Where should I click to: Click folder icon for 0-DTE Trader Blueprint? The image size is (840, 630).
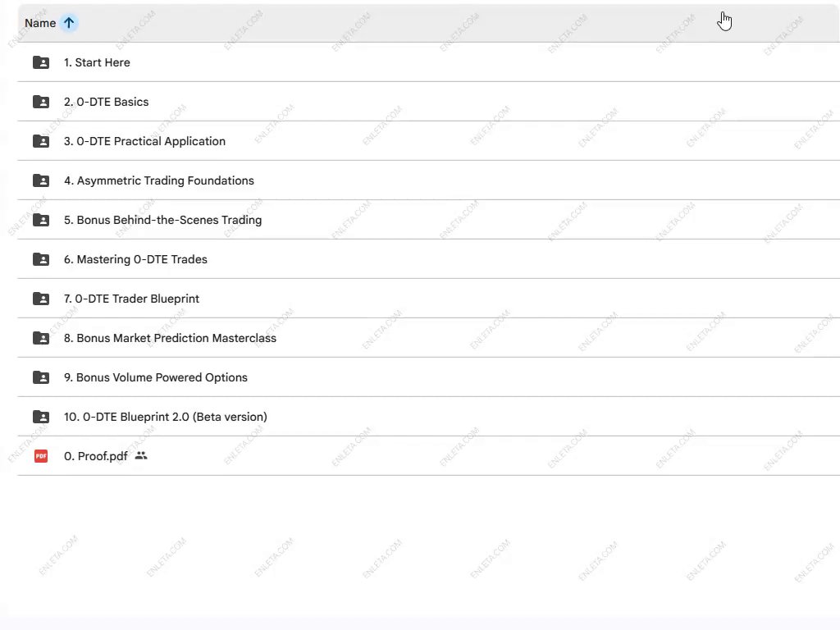click(41, 299)
